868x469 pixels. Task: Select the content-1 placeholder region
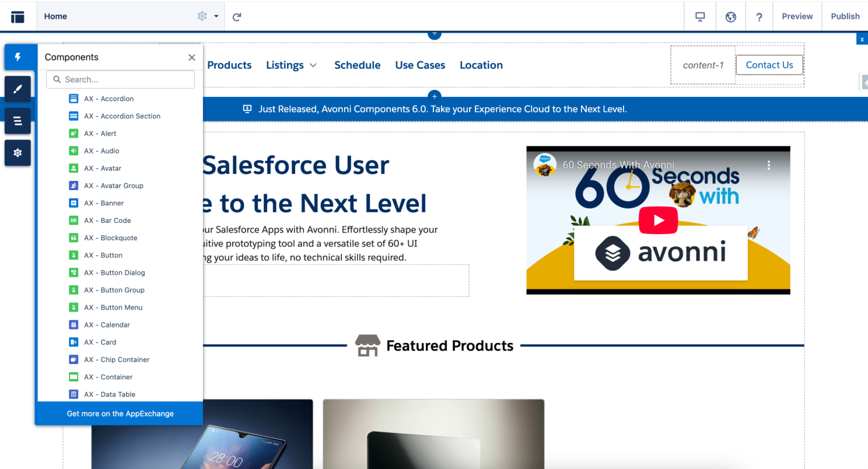tap(703, 65)
